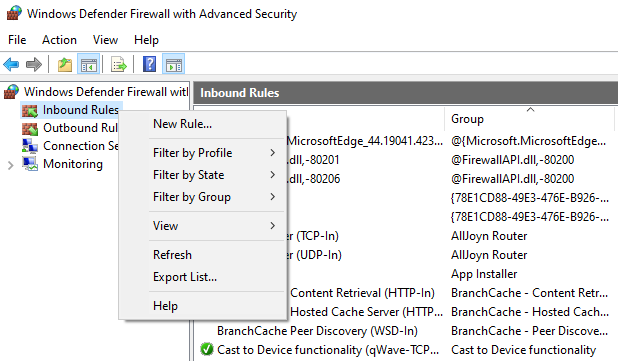The height and width of the screenshot is (361, 618).
Task: Click the Monitoring tree icon
Action: point(30,164)
